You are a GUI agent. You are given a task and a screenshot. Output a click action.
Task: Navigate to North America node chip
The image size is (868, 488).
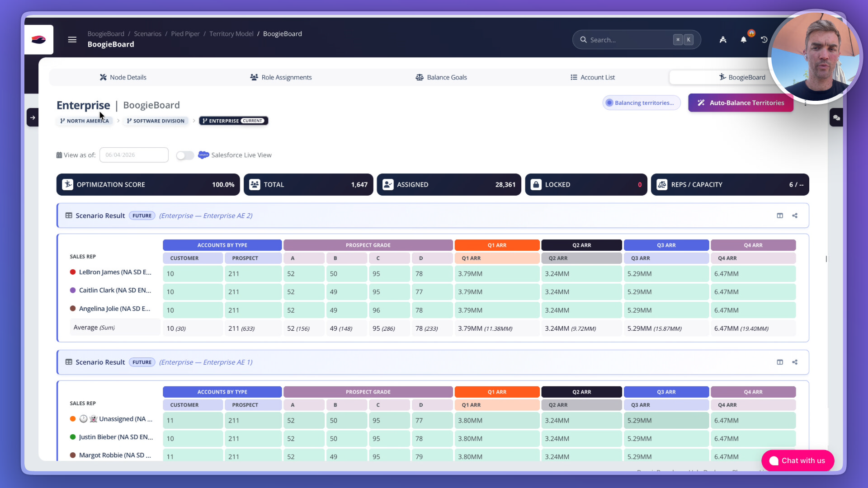(x=85, y=121)
